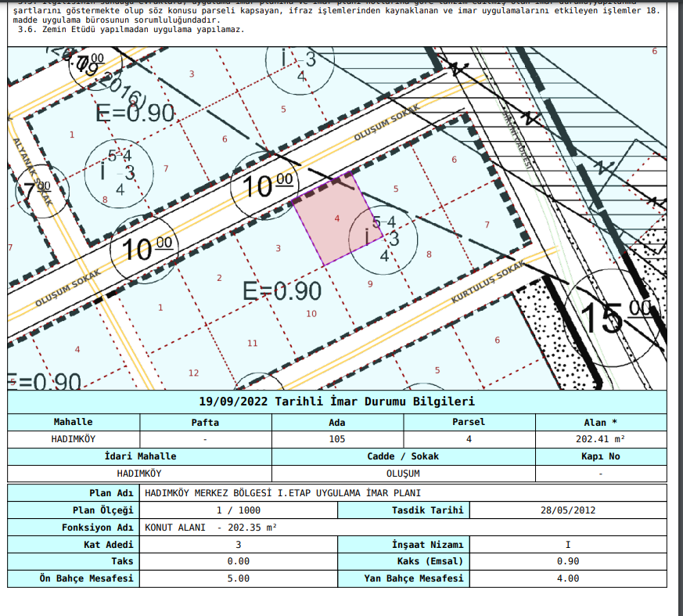Screen dimensions: 683x616
Task: Select the Cadde / Sokak value OLUŞUM
Action: click(403, 474)
